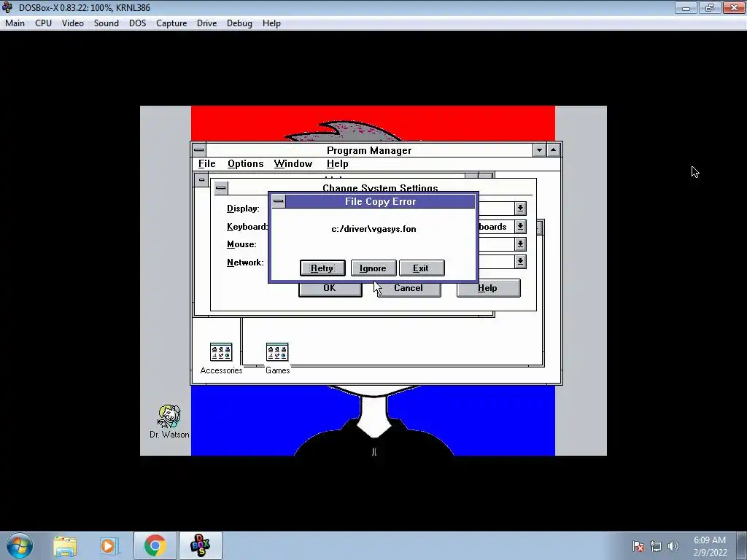This screenshot has width=747, height=560.
Task: Open the DOSBox-X Main menu
Action: coord(15,23)
